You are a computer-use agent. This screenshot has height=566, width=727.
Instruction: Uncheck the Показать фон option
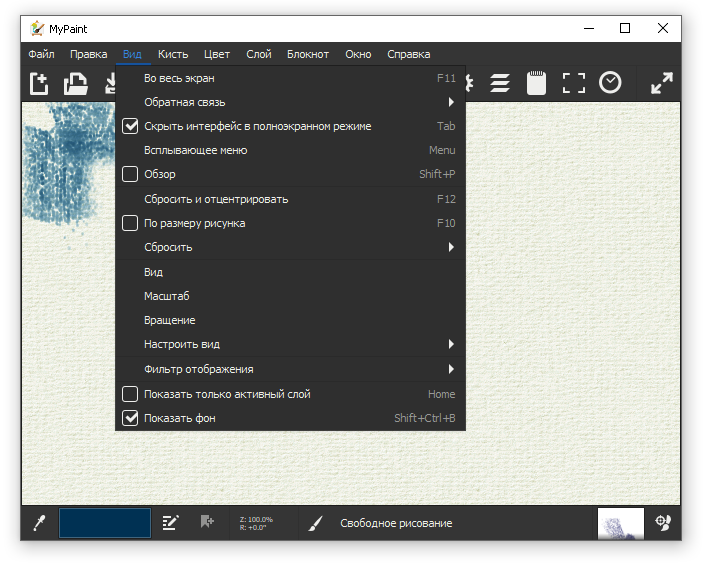(x=130, y=419)
